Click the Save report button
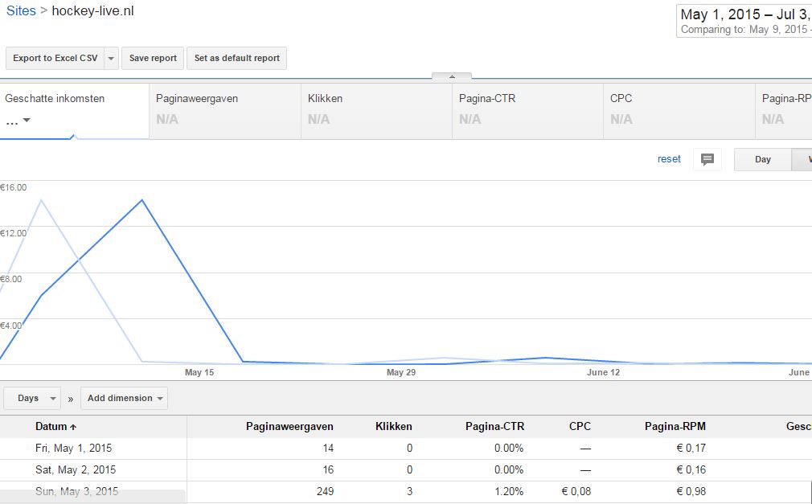Image resolution: width=812 pixels, height=504 pixels. pos(153,58)
